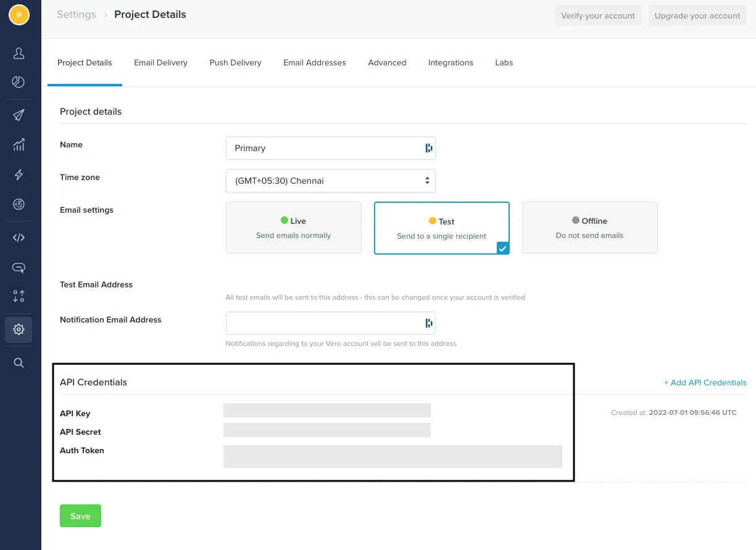Open the Settings gear icon in sidebar
Screen dimensions: 756x550
point(19,330)
